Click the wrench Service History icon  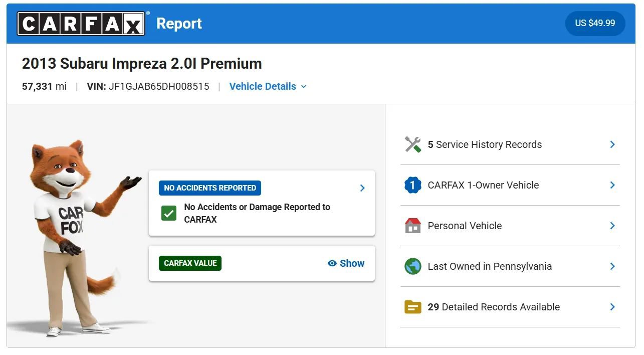(x=413, y=144)
